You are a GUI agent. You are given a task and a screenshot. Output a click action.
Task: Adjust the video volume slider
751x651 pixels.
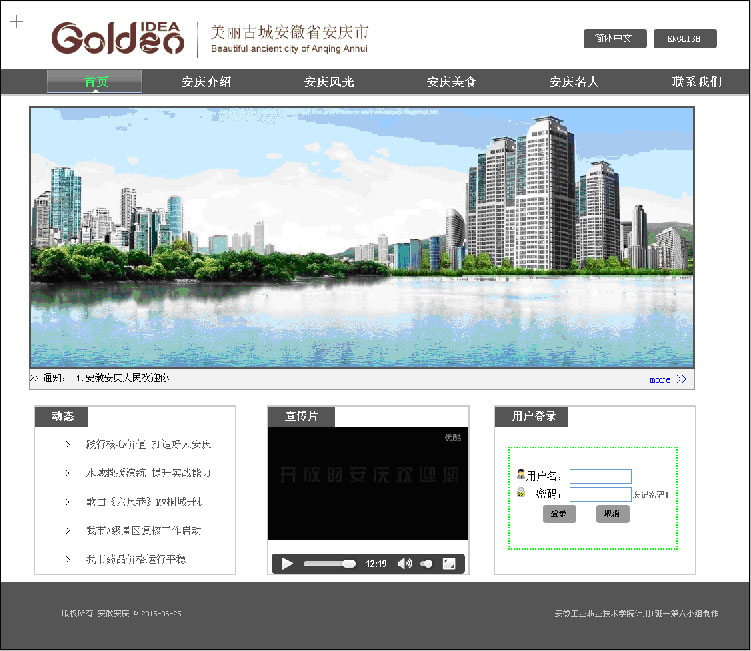point(426,564)
